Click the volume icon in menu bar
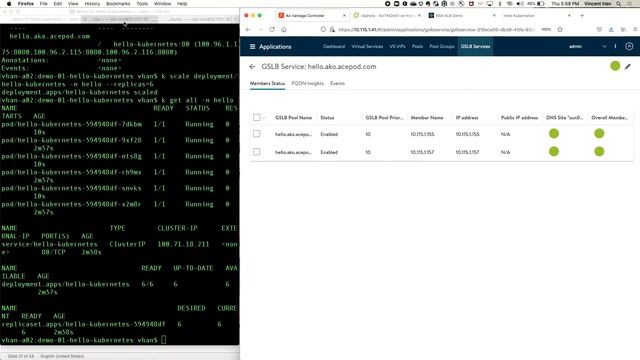This screenshot has width=640, height=360. [520, 4]
